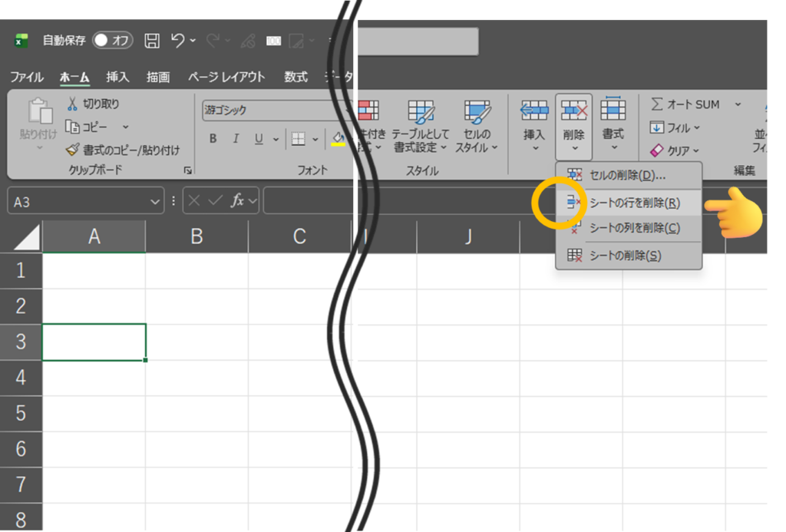Toggle Italic formatting

click(236, 139)
